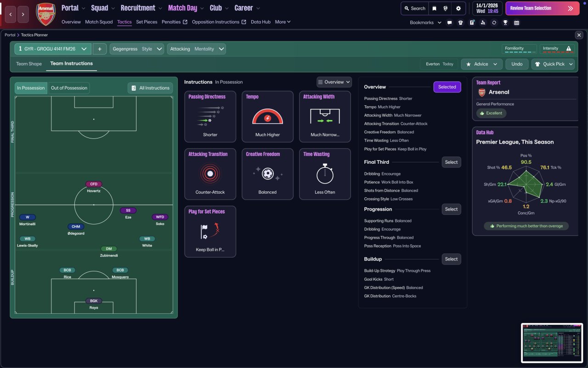The height and width of the screenshot is (368, 588).
Task: Select the BGK role badge above Raya
Action: [94, 301]
